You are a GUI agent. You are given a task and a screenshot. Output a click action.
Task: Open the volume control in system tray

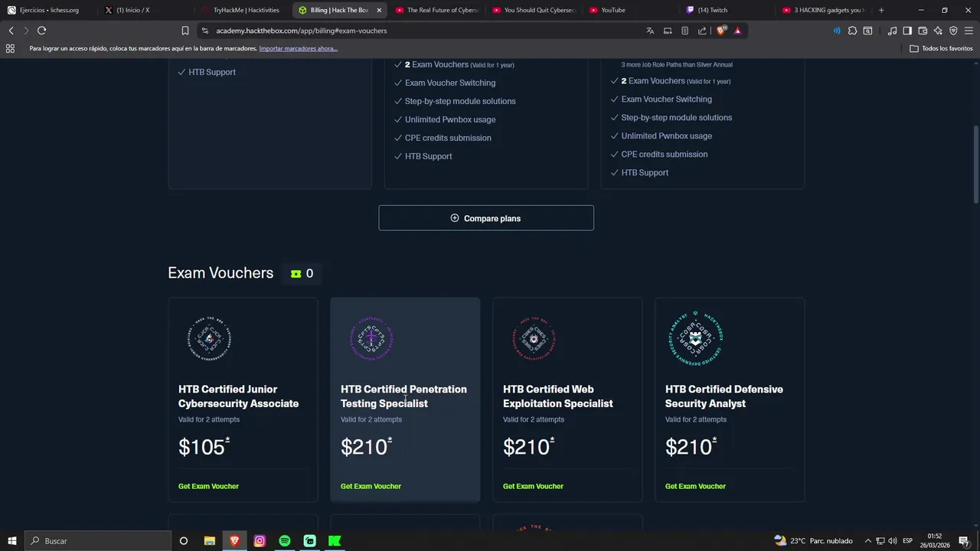(893, 541)
